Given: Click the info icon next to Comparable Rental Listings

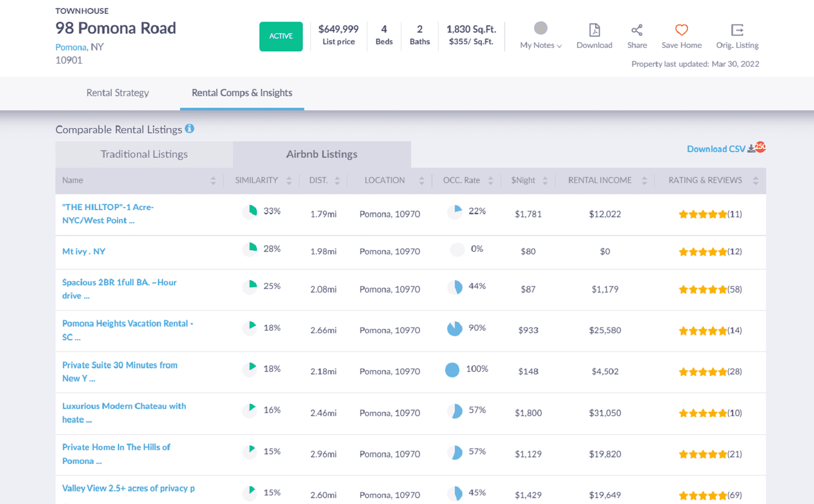Looking at the screenshot, I should pyautogui.click(x=190, y=129).
